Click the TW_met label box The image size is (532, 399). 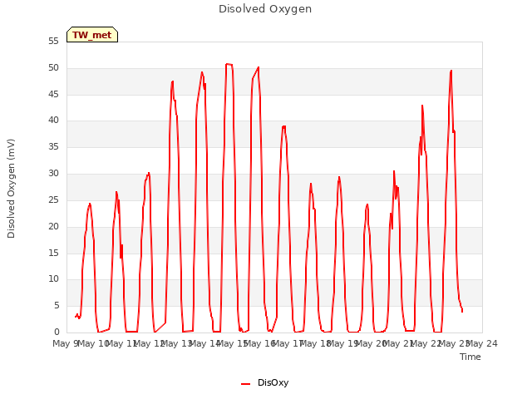(x=92, y=35)
